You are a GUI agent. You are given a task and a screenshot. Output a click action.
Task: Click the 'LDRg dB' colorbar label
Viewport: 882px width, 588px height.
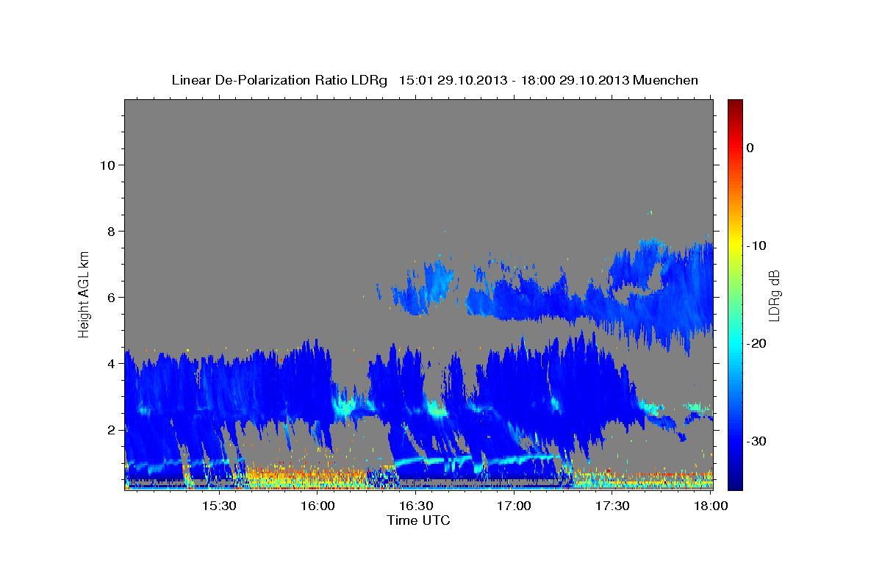point(774,295)
